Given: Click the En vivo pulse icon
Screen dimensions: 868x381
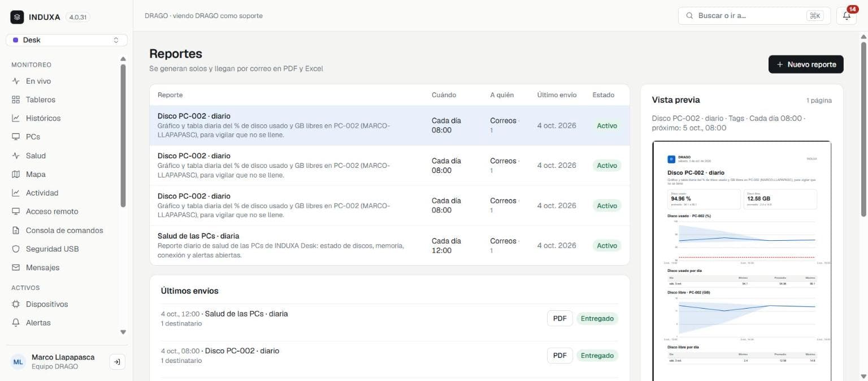Looking at the screenshot, I should [x=16, y=81].
